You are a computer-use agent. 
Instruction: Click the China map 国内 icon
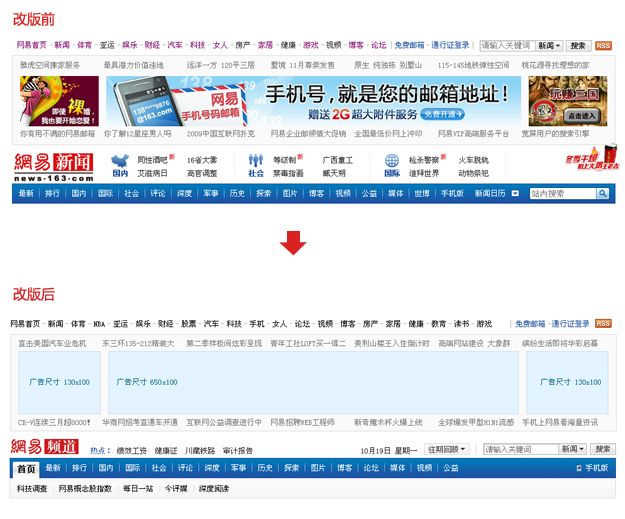click(x=120, y=161)
